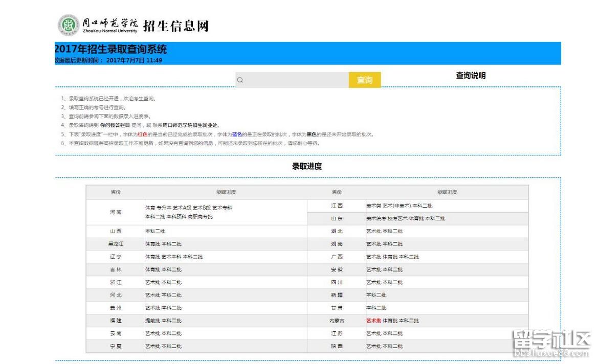
Task: Click the red 艺术批 entry for 内蒙古
Action: click(x=373, y=321)
